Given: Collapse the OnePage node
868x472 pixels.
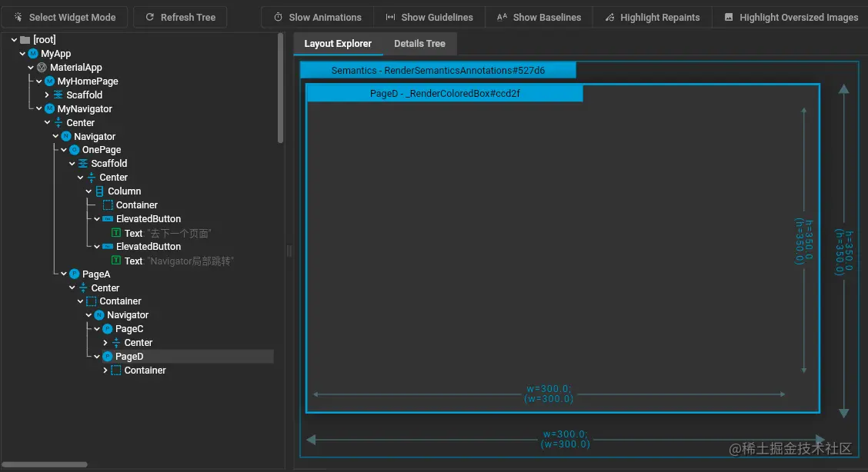Looking at the screenshot, I should 64,150.
